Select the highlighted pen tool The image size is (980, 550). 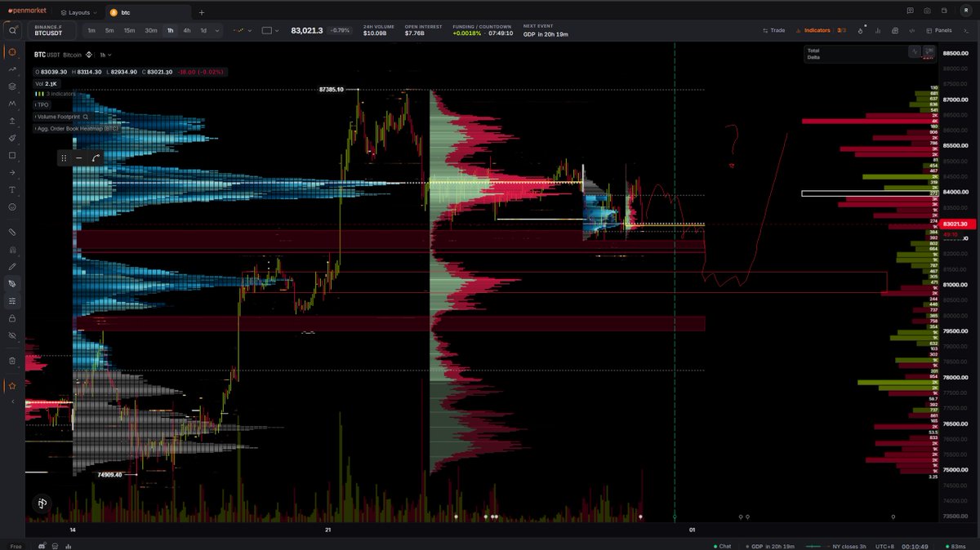12,283
